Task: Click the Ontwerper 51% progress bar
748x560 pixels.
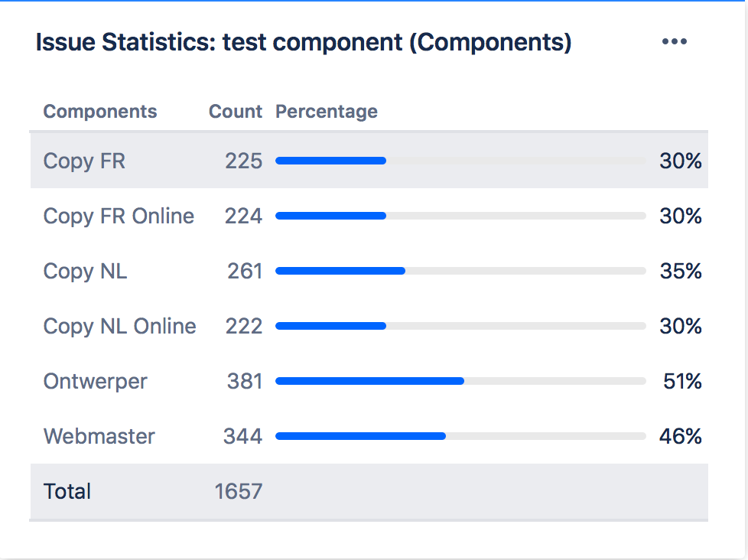Action: [461, 381]
